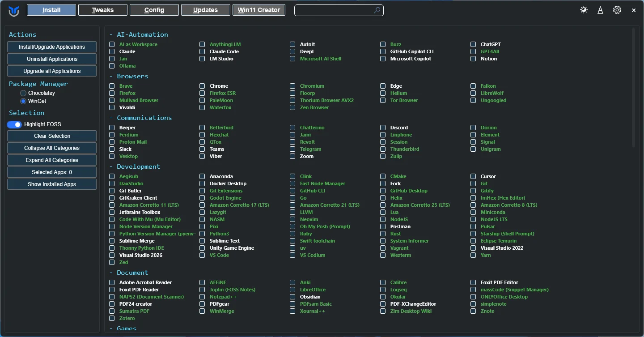Click the Selected Apps: 0 button
This screenshot has height=337, width=644.
coord(52,172)
